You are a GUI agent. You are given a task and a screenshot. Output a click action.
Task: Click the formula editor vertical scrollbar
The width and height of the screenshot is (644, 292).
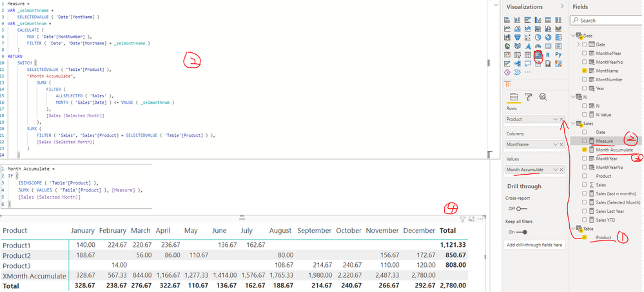tap(488, 63)
